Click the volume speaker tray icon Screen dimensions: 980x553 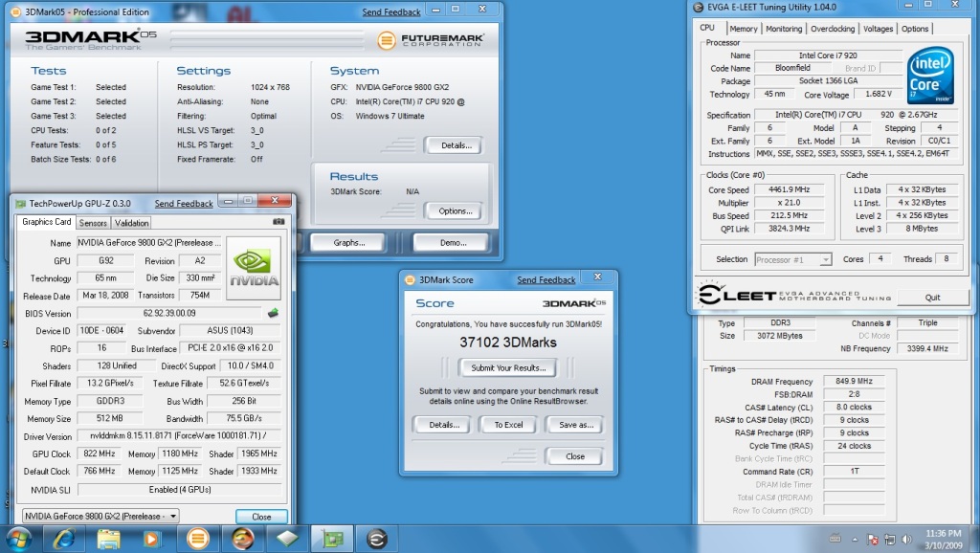tap(907, 539)
